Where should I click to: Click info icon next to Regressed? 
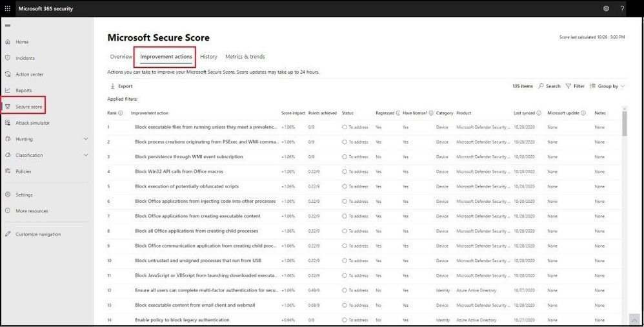tap(397, 112)
